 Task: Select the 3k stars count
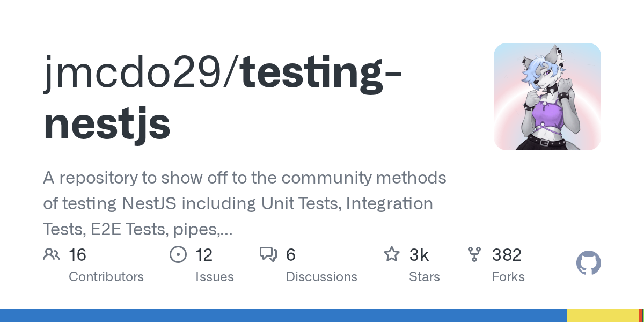point(419,255)
